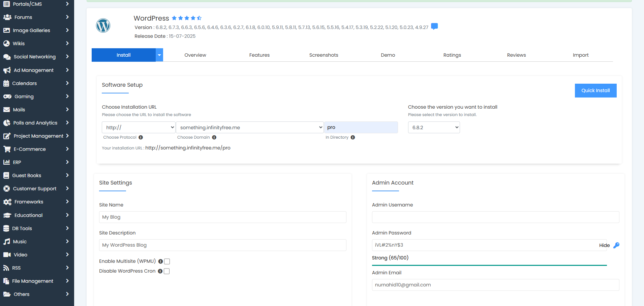644x306 pixels.
Task: Check Disable WordPress Cron box
Action: [x=166, y=271]
